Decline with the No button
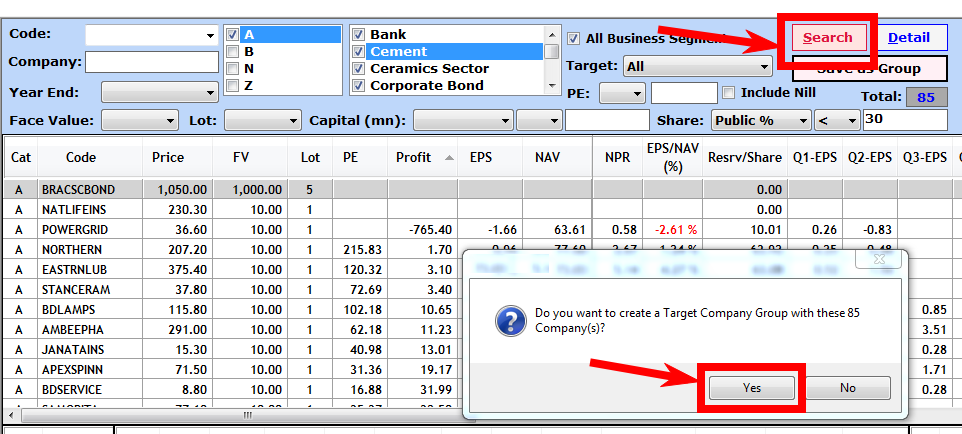This screenshot has width=962, height=434. coord(847,388)
